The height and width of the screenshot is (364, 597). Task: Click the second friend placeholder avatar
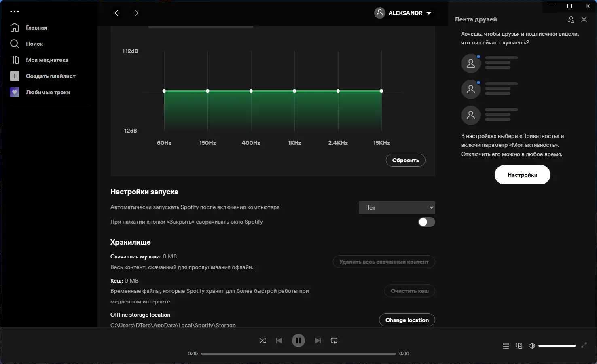[x=471, y=89]
